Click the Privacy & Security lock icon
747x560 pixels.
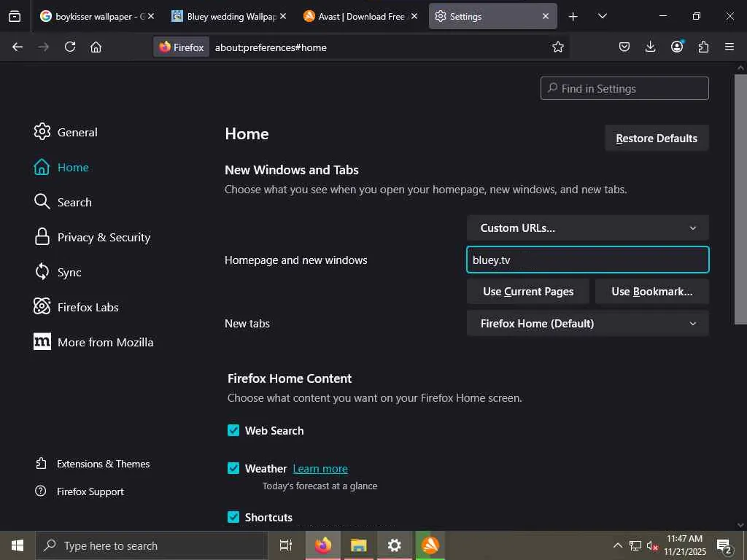(42, 237)
